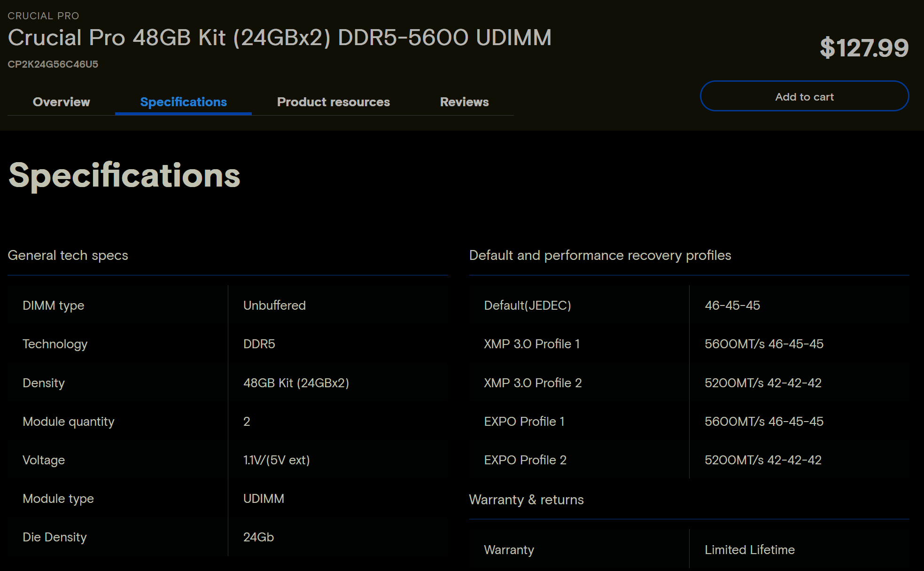The image size is (924, 571).
Task: Click the 1.1V/(5V ext) value
Action: tap(277, 460)
